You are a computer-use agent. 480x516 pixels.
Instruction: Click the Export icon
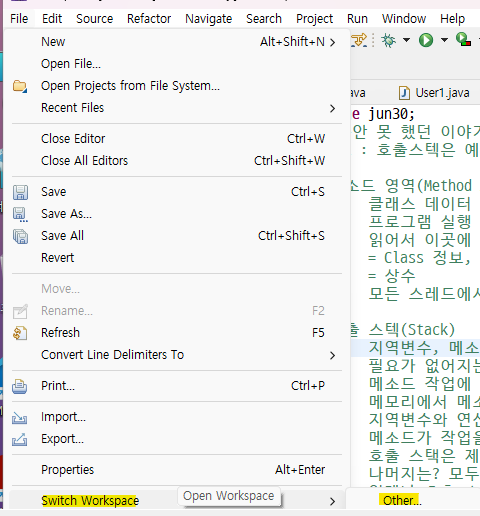20,439
